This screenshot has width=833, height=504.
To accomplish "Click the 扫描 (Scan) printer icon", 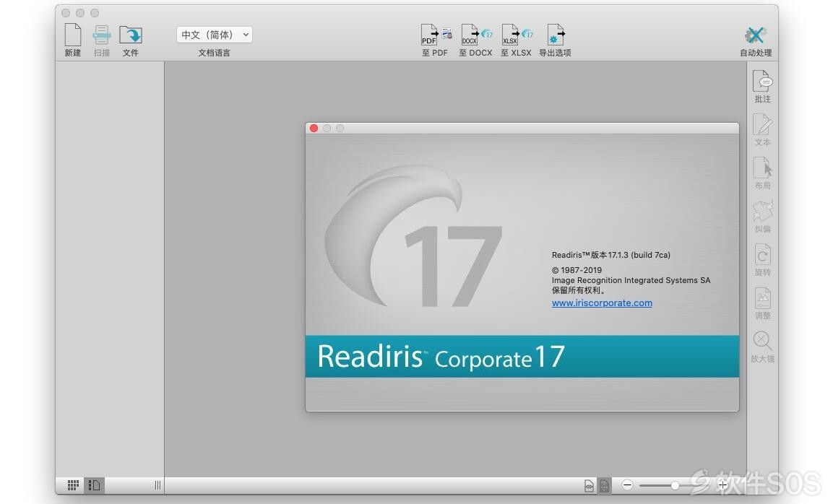I will click(x=101, y=35).
